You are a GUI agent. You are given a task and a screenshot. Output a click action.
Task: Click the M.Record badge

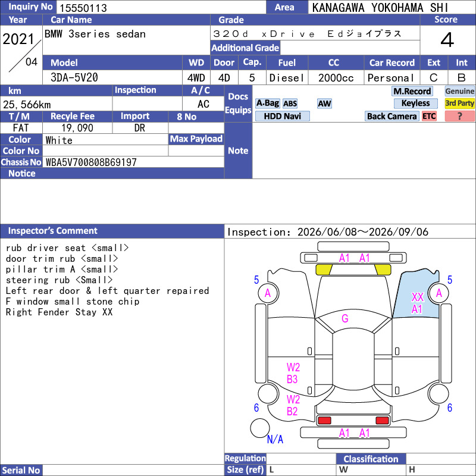click(412, 91)
